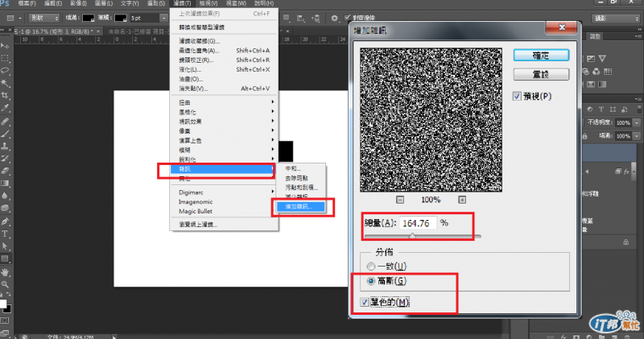Screen dimensions: 644x339
Task: Open the 攝影 workspace dropdown
Action: pyautogui.click(x=616, y=19)
